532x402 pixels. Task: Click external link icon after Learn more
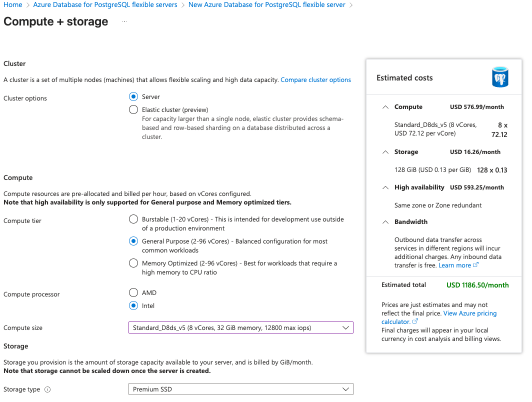(476, 265)
